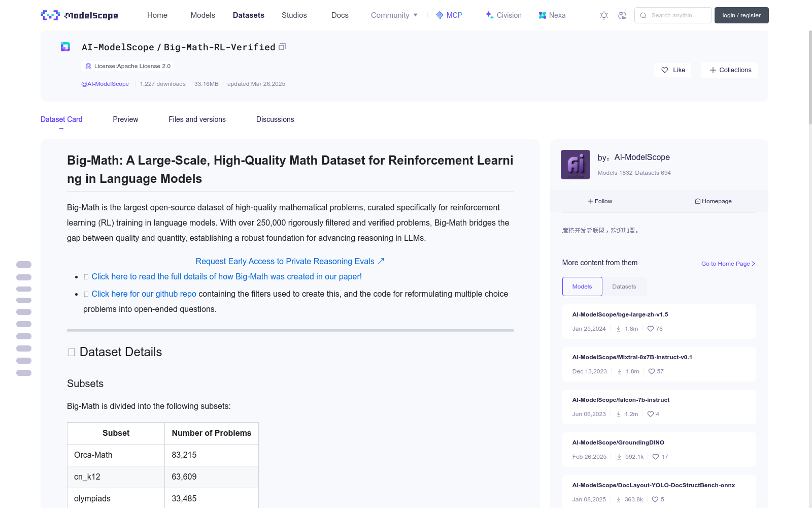Click the external-link arrow after Private Reasoning Evals
Viewport: 812px width, 508px height.
[381, 261]
